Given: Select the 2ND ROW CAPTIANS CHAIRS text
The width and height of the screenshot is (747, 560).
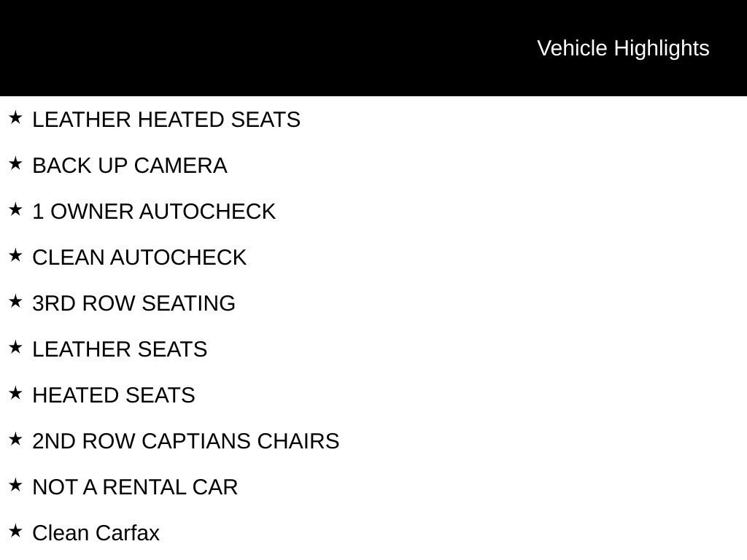Looking at the screenshot, I should coord(186,441).
